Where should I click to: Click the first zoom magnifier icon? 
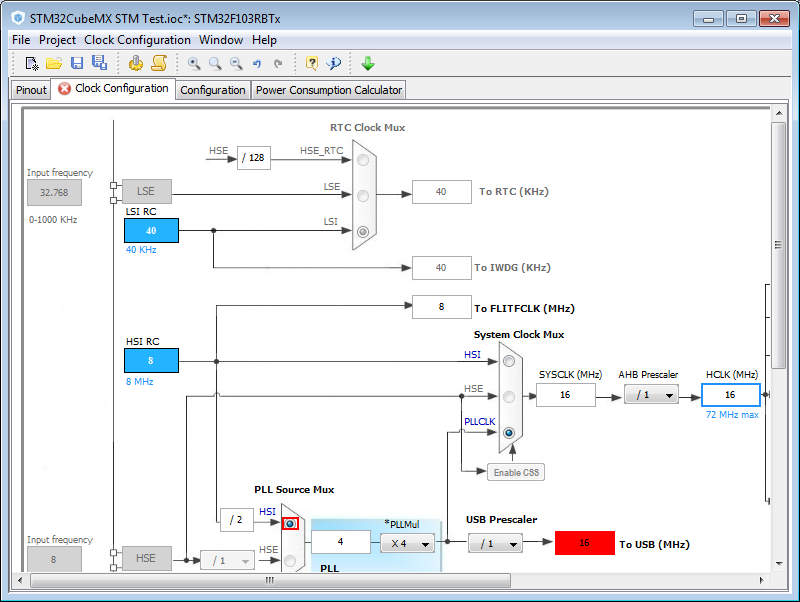194,63
